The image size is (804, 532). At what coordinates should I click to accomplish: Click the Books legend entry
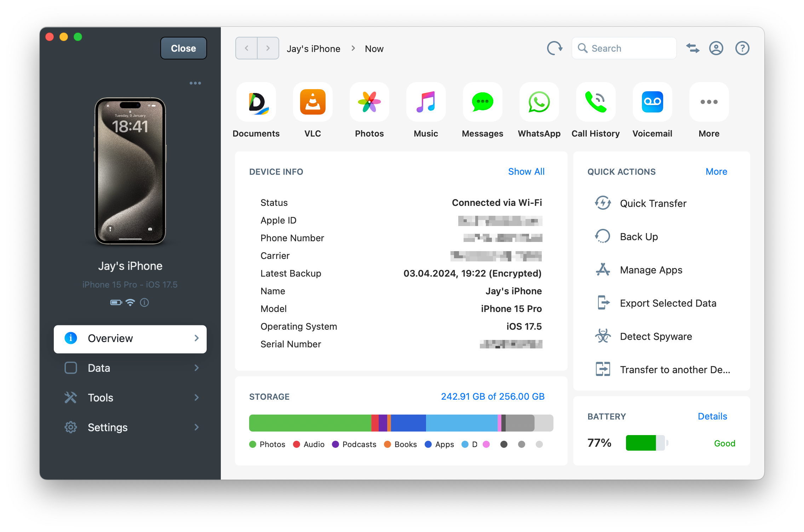(401, 444)
